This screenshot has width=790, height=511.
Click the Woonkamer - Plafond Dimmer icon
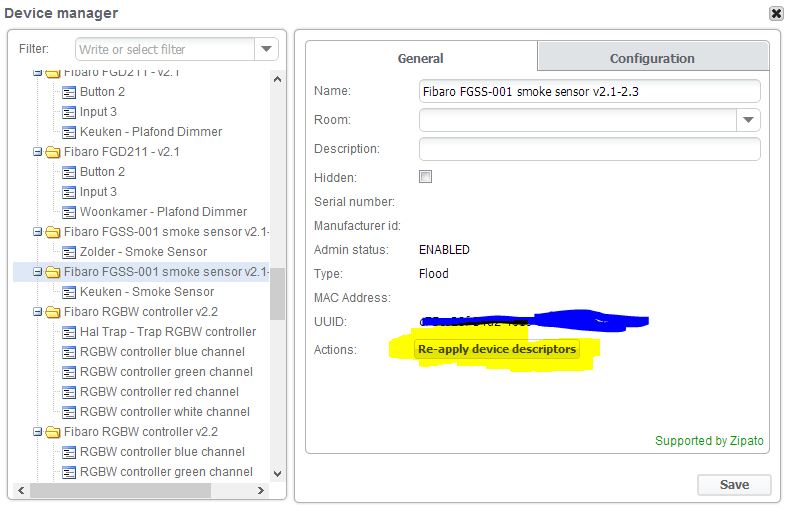[69, 212]
